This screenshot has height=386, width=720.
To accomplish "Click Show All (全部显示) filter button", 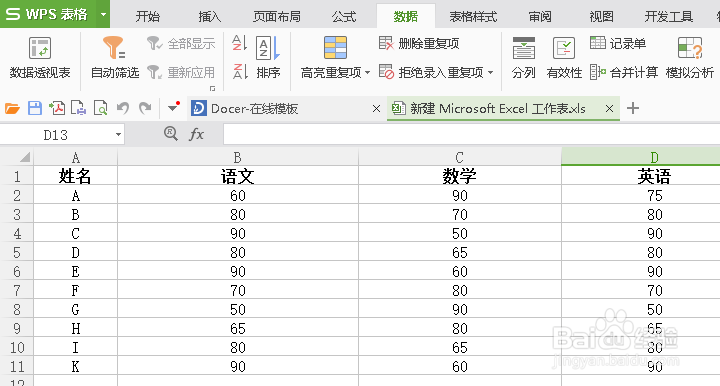I will 181,44.
